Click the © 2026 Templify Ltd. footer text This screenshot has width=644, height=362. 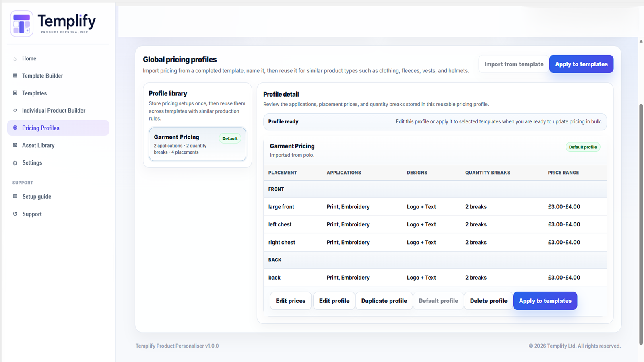click(x=575, y=346)
